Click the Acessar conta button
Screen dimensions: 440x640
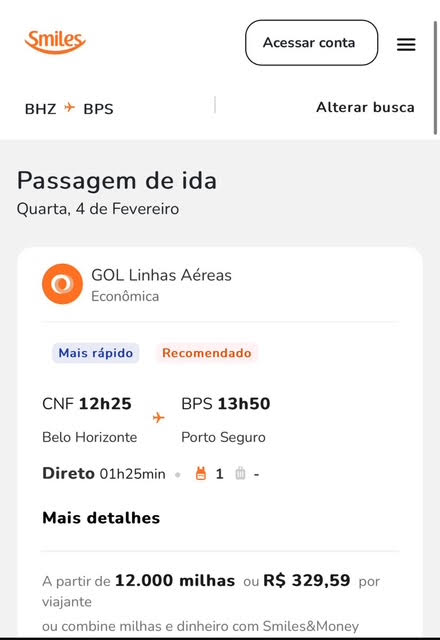point(311,42)
